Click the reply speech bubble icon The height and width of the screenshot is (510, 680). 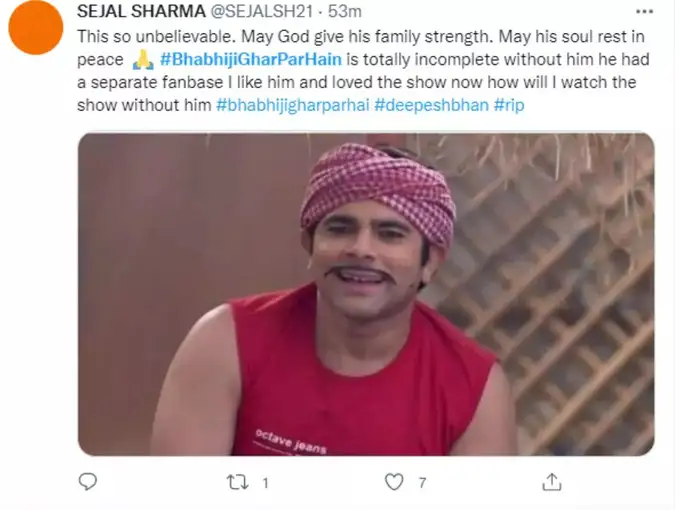[88, 481]
